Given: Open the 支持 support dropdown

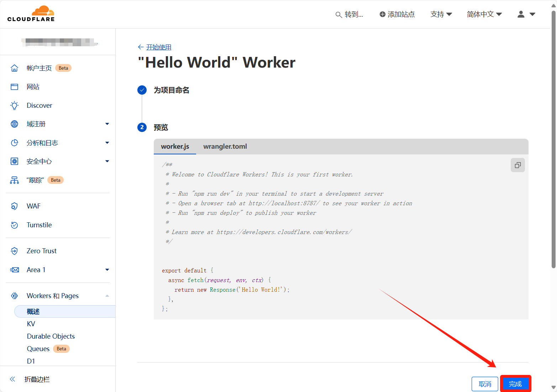Looking at the screenshot, I should pos(441,14).
